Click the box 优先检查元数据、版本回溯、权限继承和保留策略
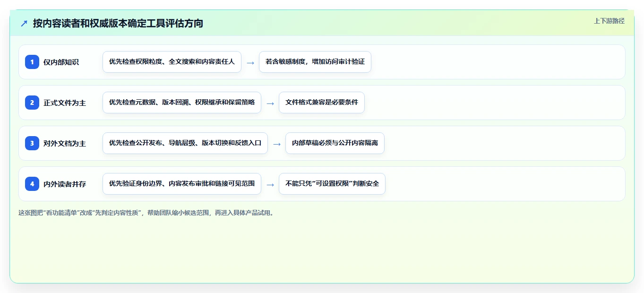Viewport: 644px width, 293px height. click(182, 103)
